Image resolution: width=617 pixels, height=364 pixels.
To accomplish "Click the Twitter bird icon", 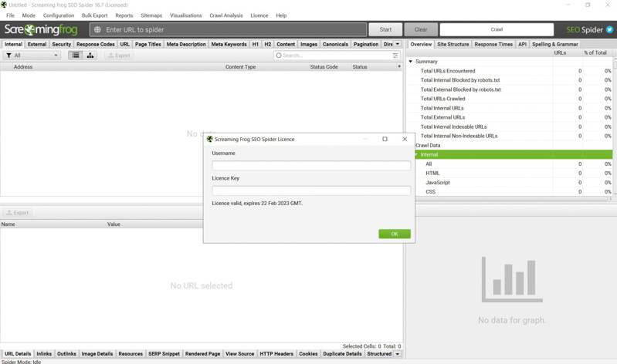I will point(609,30).
